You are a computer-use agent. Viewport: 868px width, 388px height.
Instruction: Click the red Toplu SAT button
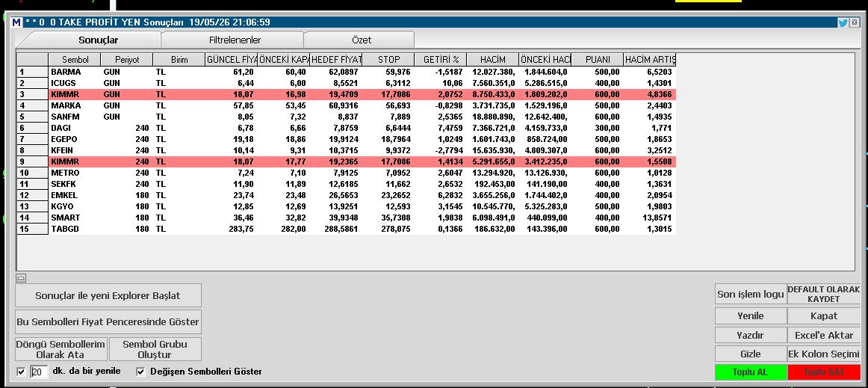tap(824, 372)
